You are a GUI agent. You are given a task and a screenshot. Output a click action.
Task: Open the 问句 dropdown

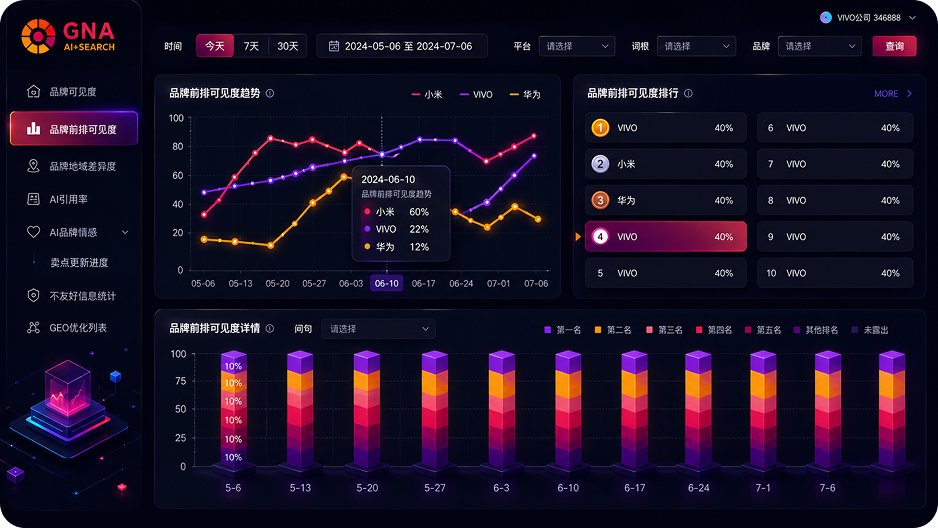pyautogui.click(x=378, y=329)
